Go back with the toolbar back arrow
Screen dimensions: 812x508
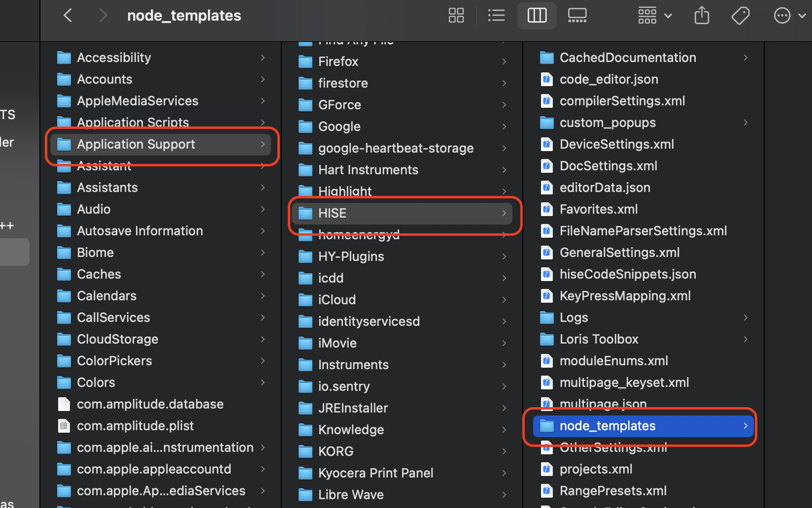(x=68, y=16)
